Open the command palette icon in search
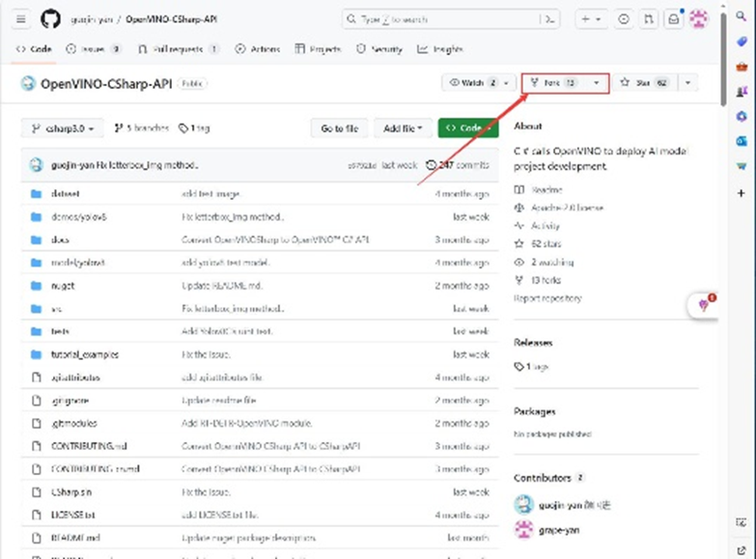Screen dimensions: 756x559 549,19
